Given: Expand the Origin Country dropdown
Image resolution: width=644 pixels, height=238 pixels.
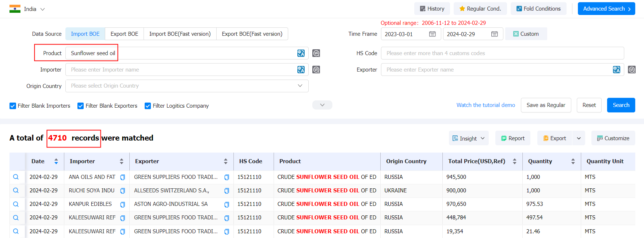Looking at the screenshot, I should tap(300, 86).
